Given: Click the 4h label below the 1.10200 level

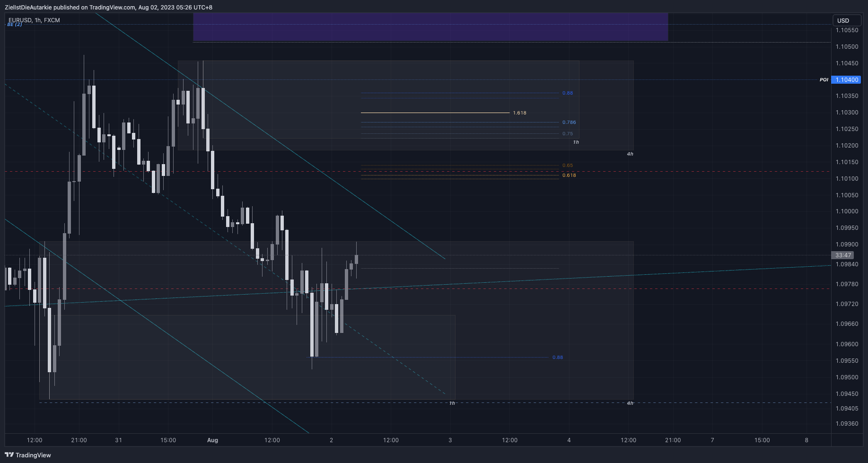Looking at the screenshot, I should [630, 154].
